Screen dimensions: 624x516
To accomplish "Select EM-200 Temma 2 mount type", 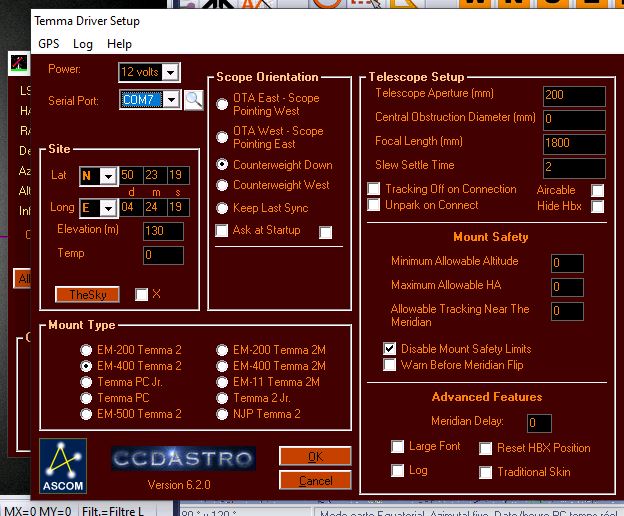I will [87, 350].
